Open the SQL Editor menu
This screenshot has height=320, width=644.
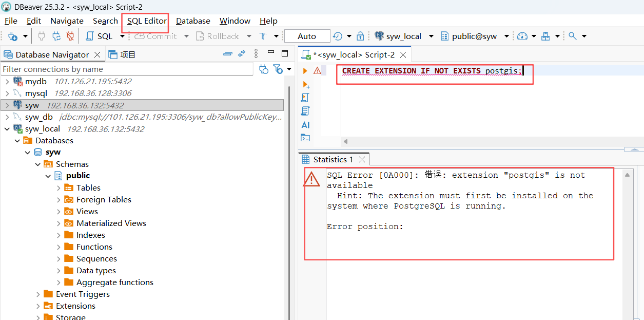tap(147, 21)
